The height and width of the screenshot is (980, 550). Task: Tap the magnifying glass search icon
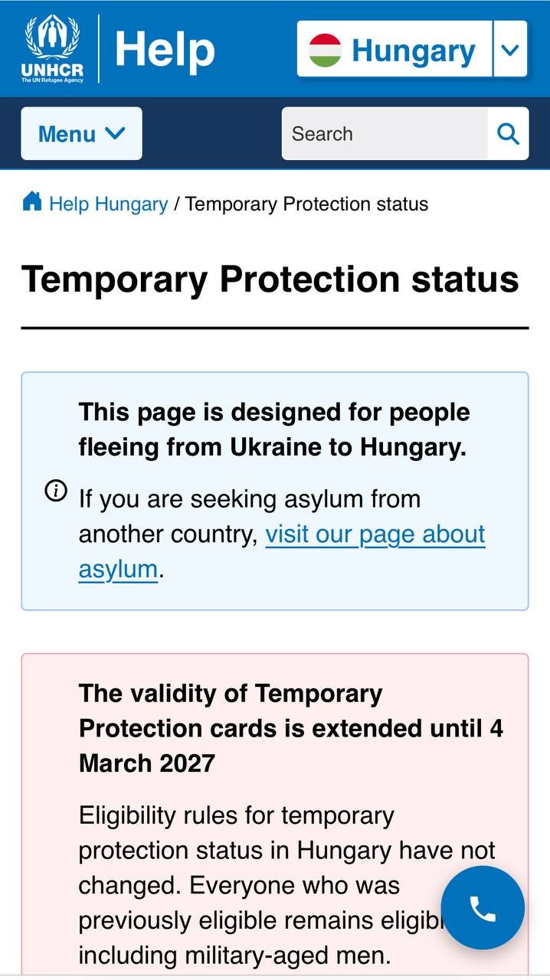[508, 134]
